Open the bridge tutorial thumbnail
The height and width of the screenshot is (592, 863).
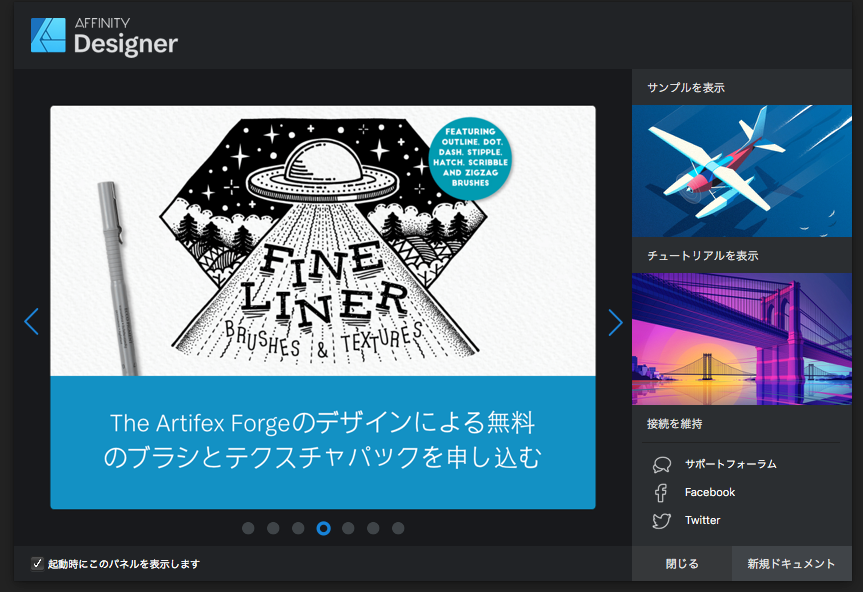click(x=741, y=339)
